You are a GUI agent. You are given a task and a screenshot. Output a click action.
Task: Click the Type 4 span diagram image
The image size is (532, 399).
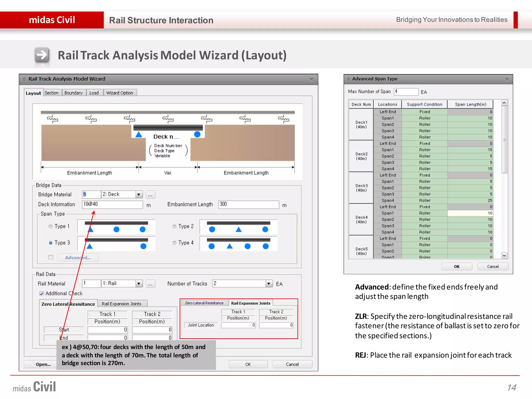coord(238,243)
